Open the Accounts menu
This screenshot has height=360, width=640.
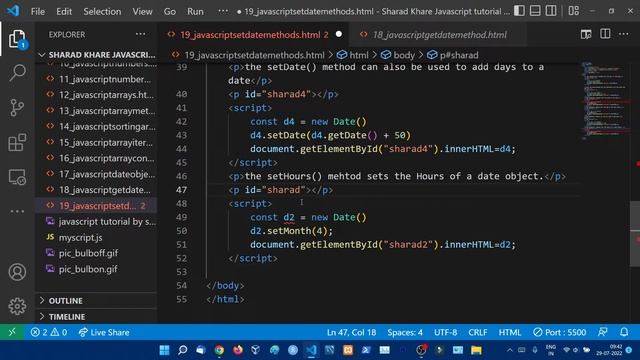17,272
